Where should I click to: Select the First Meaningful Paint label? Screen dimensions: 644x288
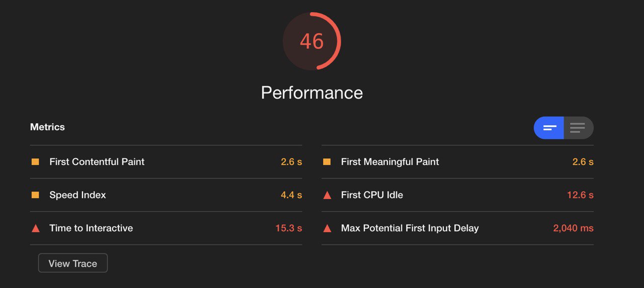pyautogui.click(x=390, y=162)
